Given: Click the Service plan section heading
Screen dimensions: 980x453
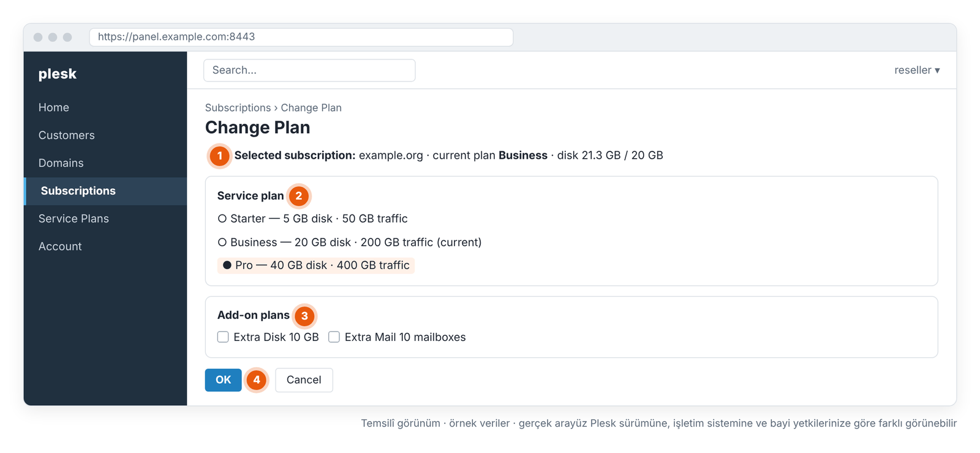Looking at the screenshot, I should [x=251, y=196].
